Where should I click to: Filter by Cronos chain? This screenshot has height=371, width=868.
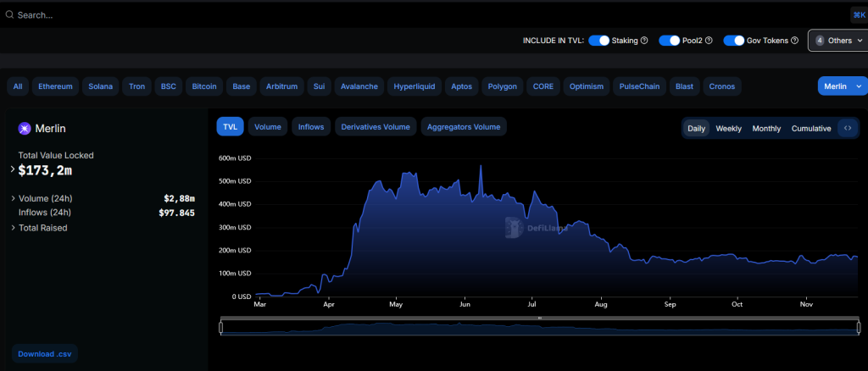pyautogui.click(x=722, y=86)
